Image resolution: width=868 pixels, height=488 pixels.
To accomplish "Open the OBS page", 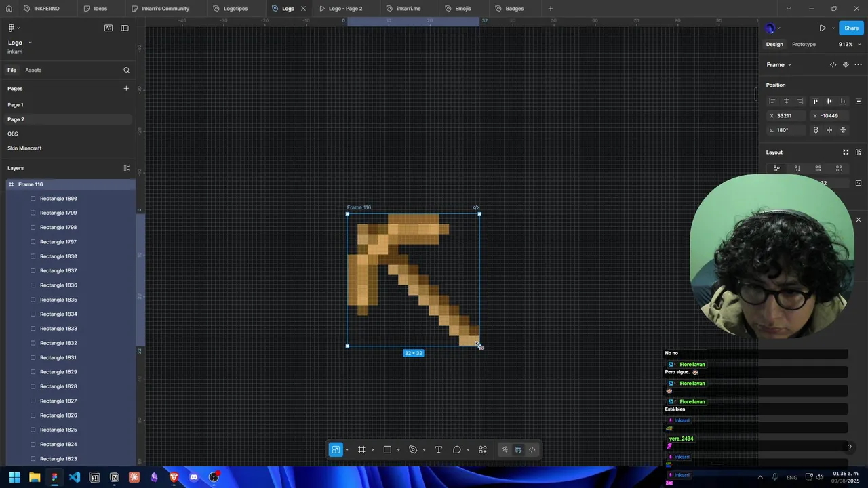I will point(13,134).
